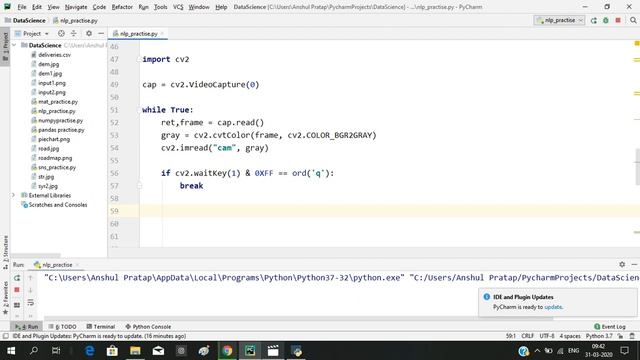This screenshot has height=360, width=640.
Task: Select the nlp_practise tab in Run panel
Action: pyautogui.click(x=57, y=264)
